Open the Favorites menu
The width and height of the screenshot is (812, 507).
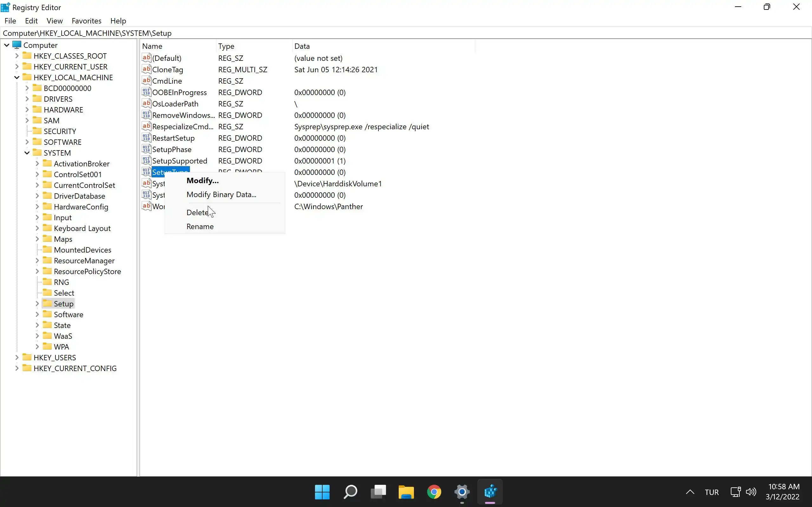tap(86, 21)
